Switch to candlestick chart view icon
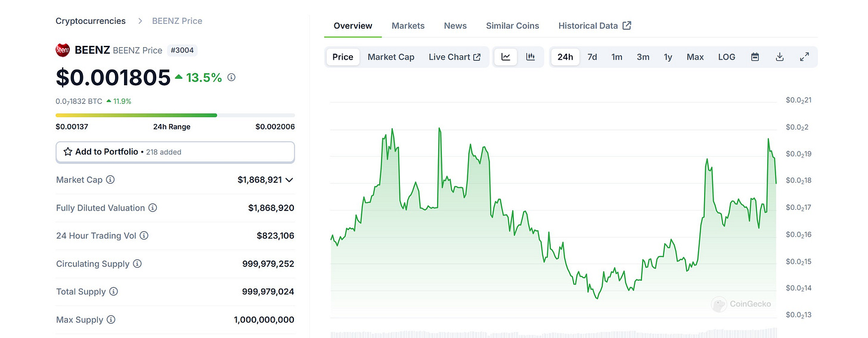This screenshot has width=868, height=338. click(531, 57)
